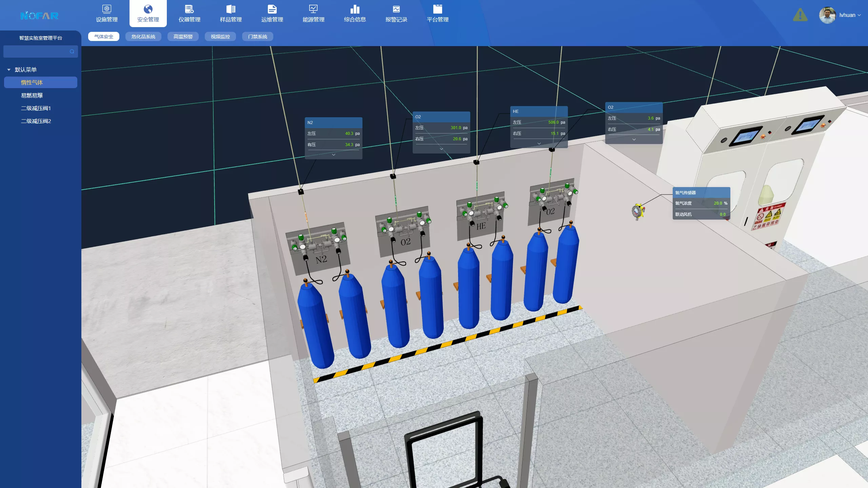
Task: Click O2 左压 value 301.0 pa
Action: (459, 128)
